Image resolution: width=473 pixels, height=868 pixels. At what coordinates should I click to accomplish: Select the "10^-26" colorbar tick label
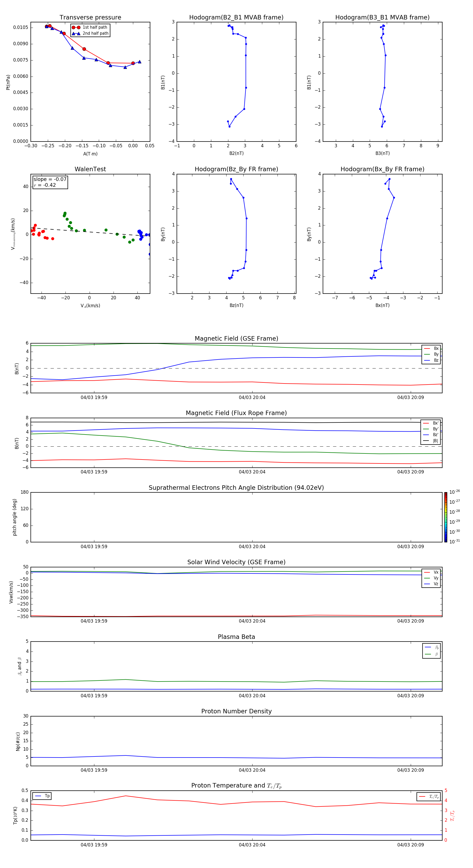pyautogui.click(x=455, y=492)
